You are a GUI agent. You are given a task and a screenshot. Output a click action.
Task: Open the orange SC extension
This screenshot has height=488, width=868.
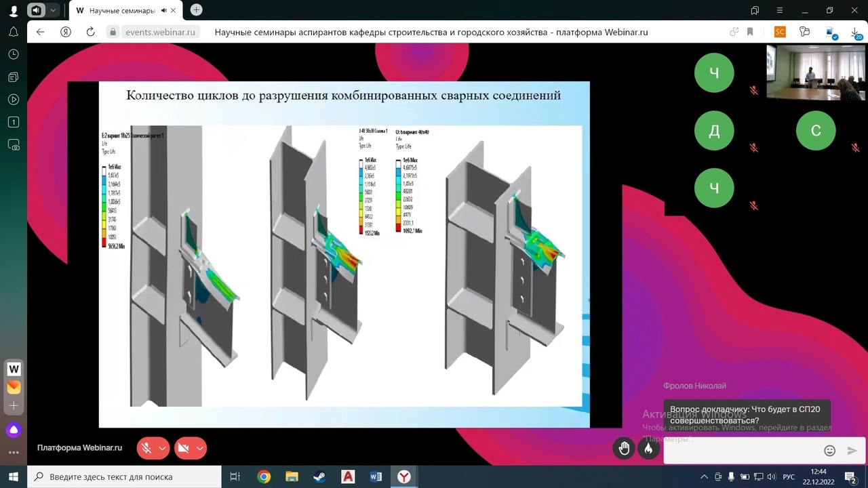point(780,32)
